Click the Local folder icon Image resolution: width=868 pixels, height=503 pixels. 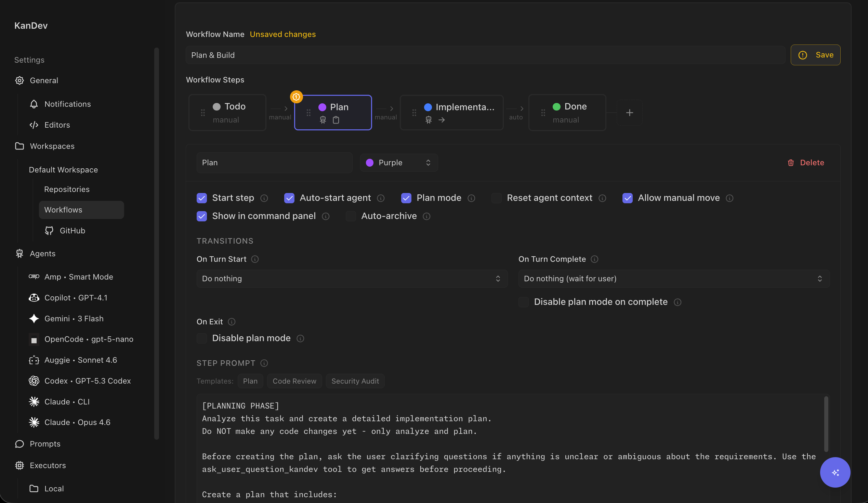pos(34,489)
